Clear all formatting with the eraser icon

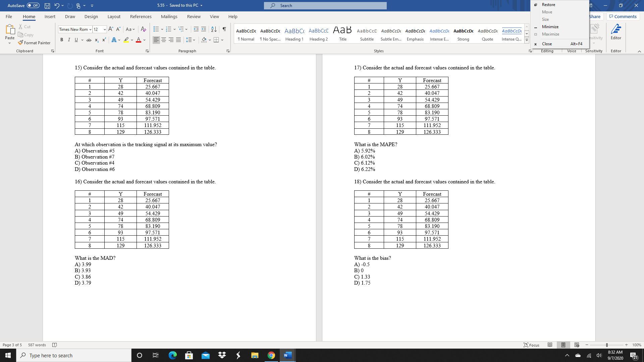click(x=144, y=29)
